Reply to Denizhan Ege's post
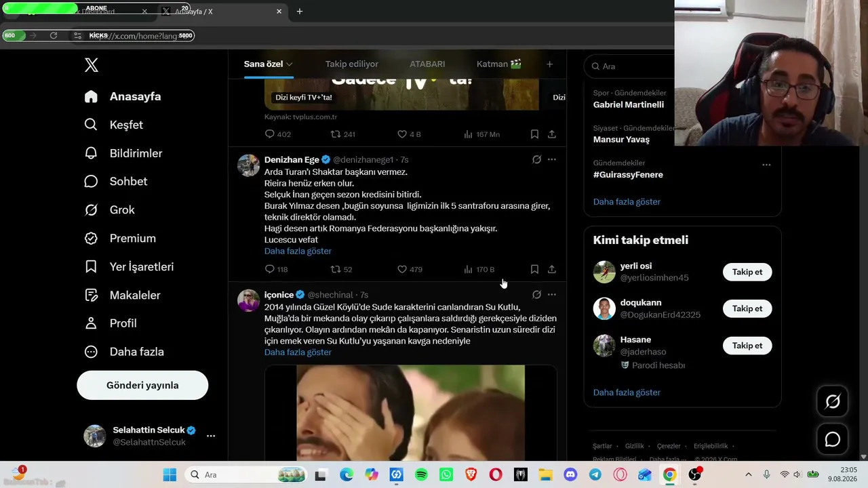Image resolution: width=868 pixels, height=488 pixels. pyautogui.click(x=276, y=269)
